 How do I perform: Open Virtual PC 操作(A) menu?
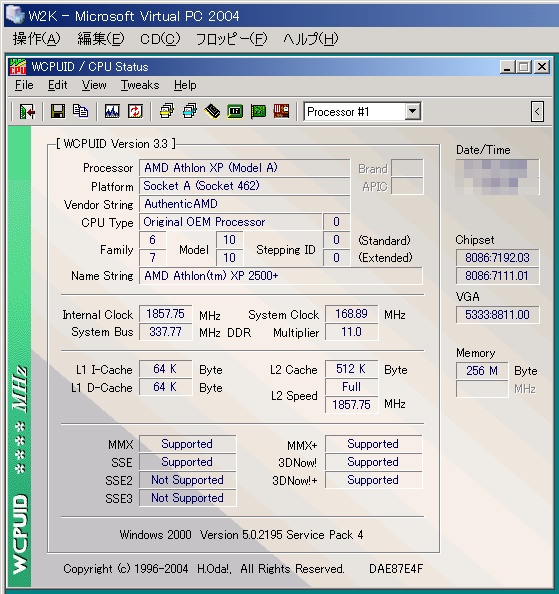36,39
